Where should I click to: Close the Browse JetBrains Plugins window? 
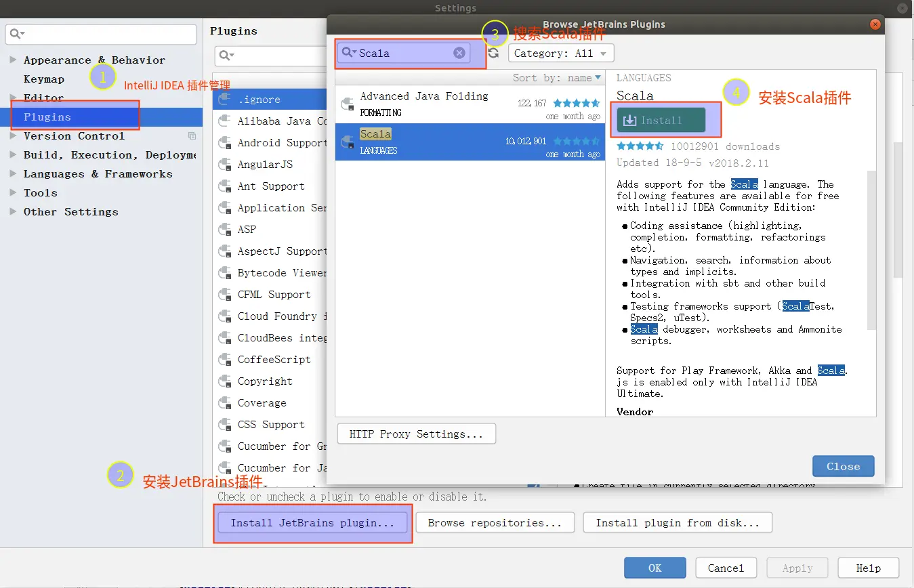pyautogui.click(x=875, y=24)
